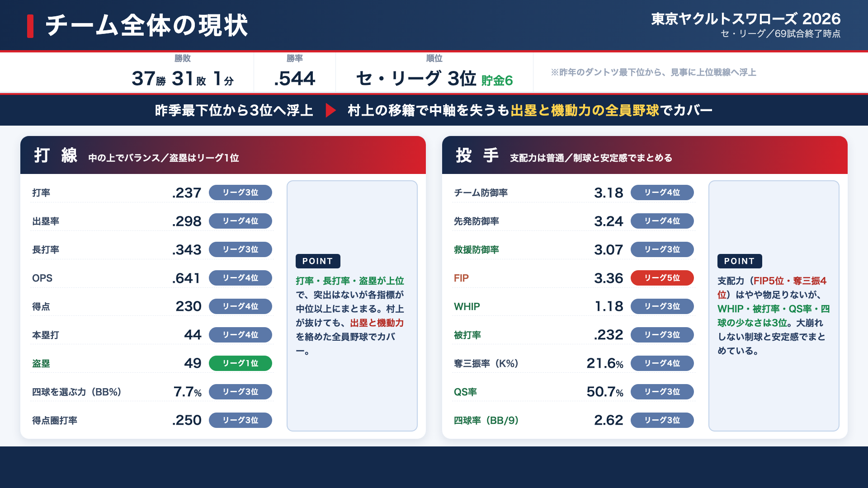This screenshot has width=868, height=488.
Task: Click the WHIP value 1.18
Action: [x=609, y=306]
